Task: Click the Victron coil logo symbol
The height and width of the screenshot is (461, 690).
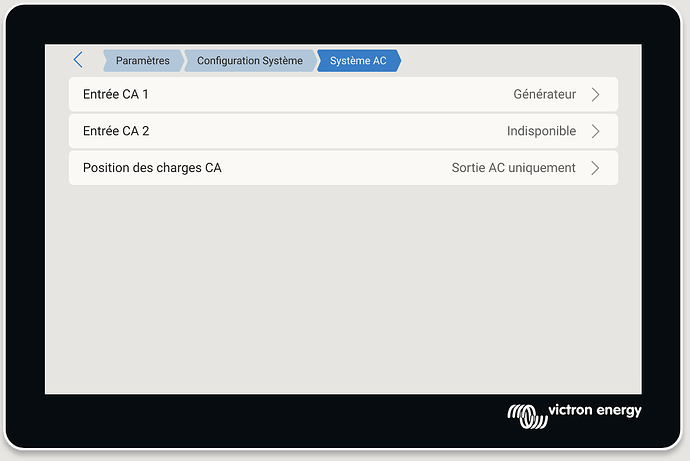Action: pyautogui.click(x=528, y=416)
